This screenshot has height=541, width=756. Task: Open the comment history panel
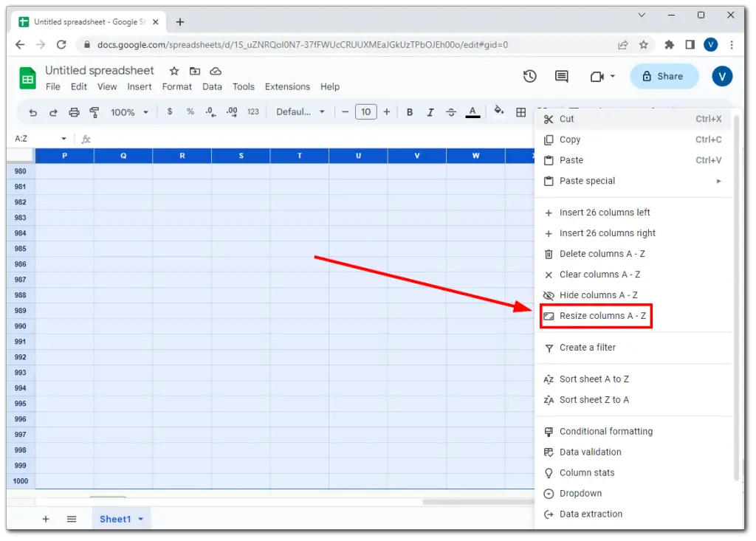(x=561, y=76)
